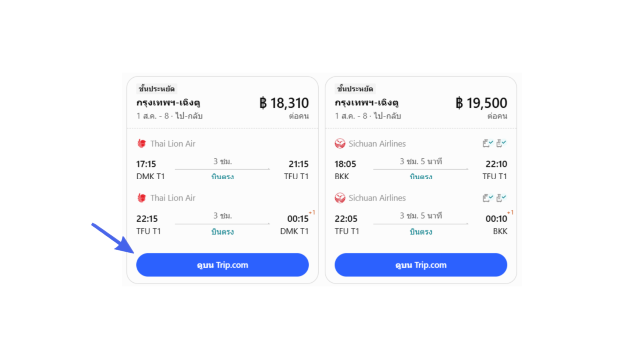Click economy class tag on the Thai Lion Air card

coord(157,88)
